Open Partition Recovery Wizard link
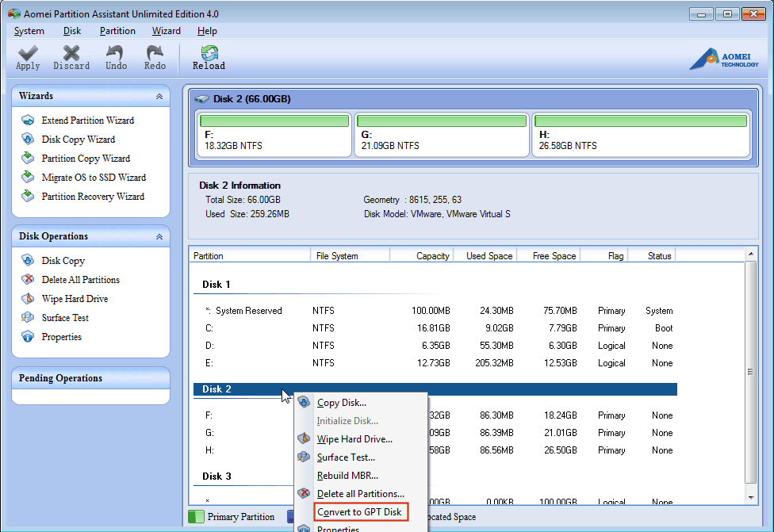 (93, 197)
